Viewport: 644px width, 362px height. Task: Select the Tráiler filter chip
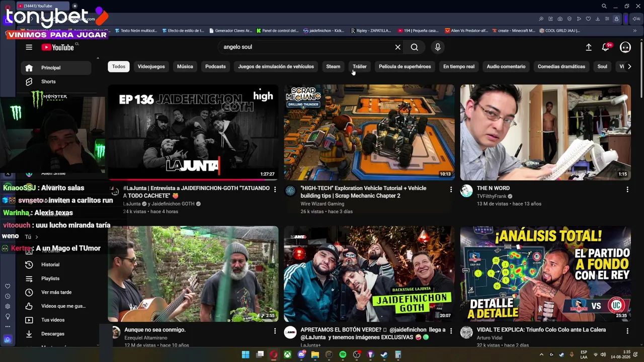(359, 66)
